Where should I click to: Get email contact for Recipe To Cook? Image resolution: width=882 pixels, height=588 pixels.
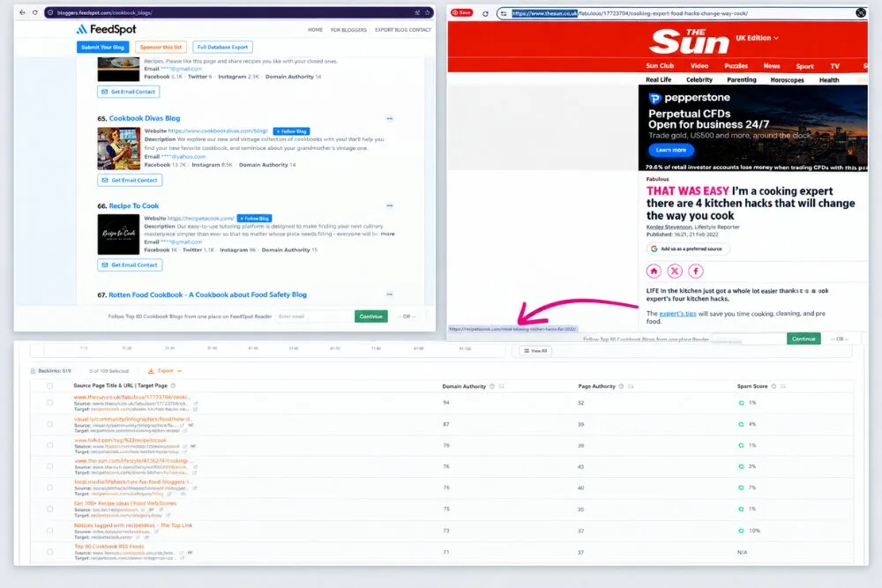[x=130, y=264]
